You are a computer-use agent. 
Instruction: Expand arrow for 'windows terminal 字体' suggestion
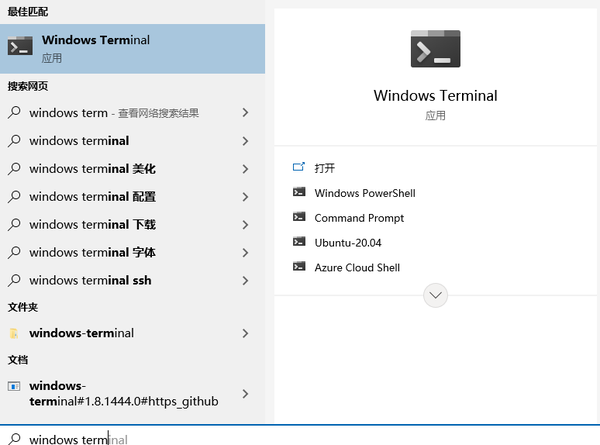pyautogui.click(x=245, y=253)
